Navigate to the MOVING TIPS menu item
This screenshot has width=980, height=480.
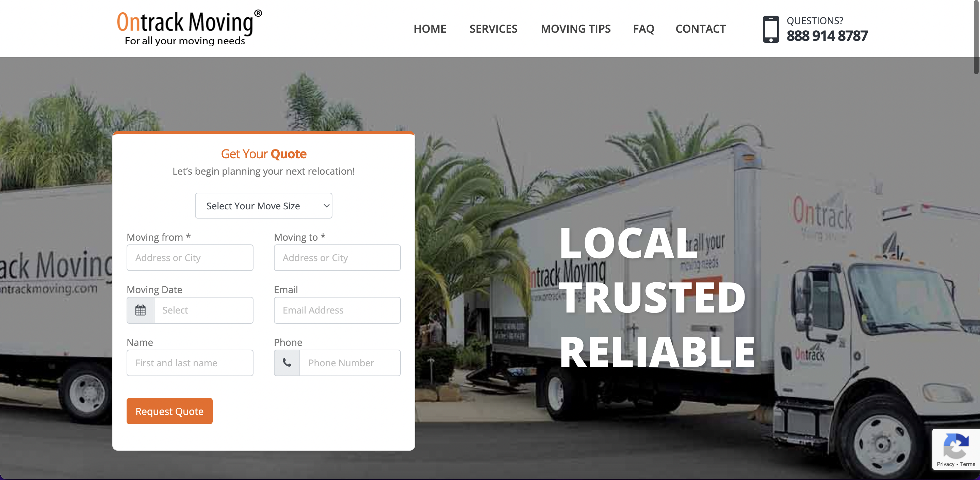click(x=576, y=28)
